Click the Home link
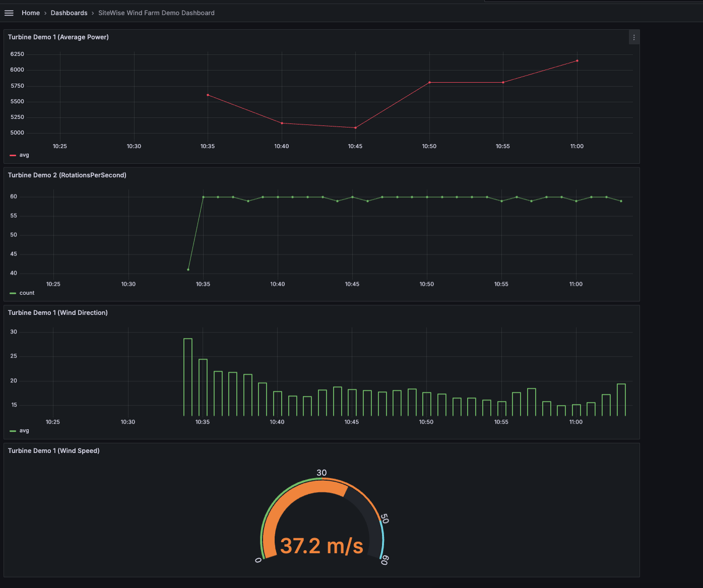Image resolution: width=703 pixels, height=588 pixels. coord(31,13)
